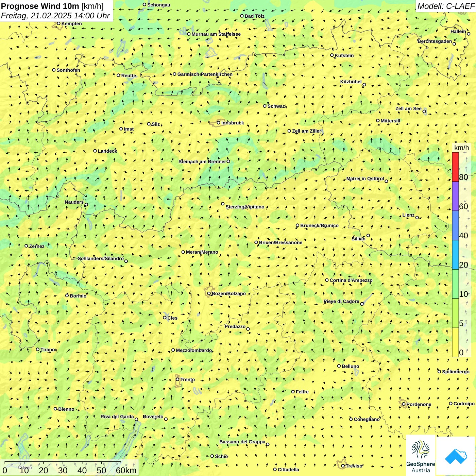Click the yellow 0 km/h legend color

pyautogui.click(x=455, y=342)
